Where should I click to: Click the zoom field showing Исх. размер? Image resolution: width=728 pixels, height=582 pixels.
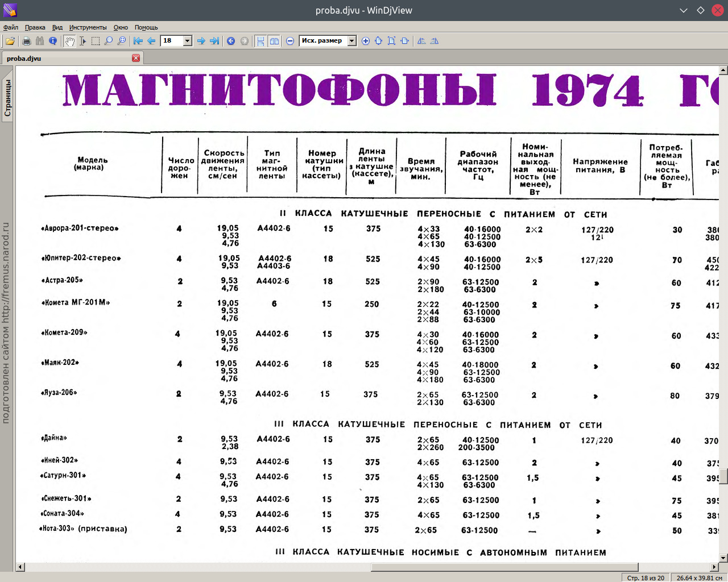click(323, 41)
